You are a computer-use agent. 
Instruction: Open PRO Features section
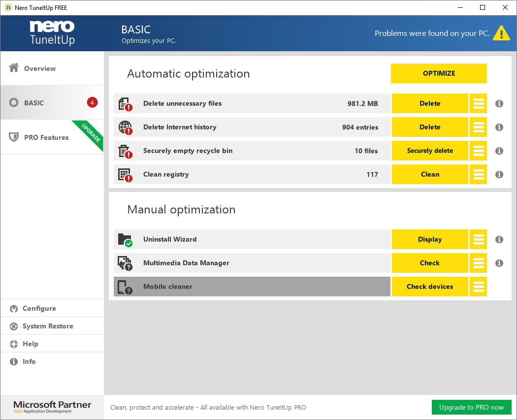[52, 137]
